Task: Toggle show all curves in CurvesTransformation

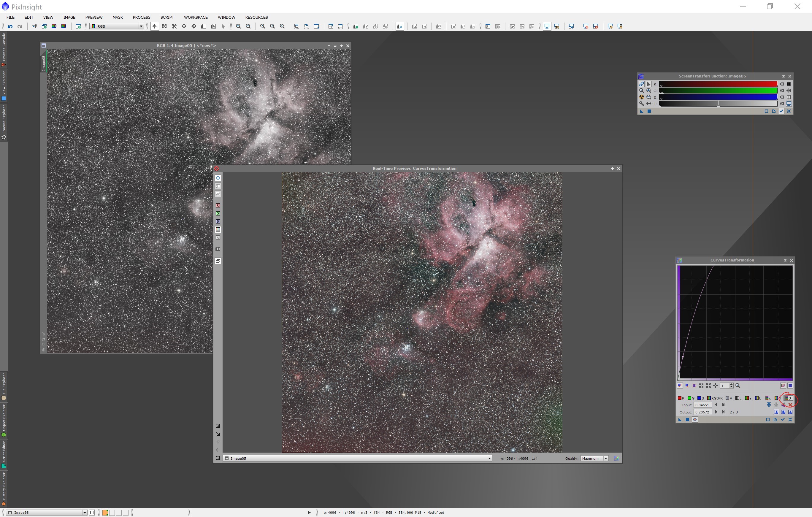Action: pyautogui.click(x=783, y=386)
